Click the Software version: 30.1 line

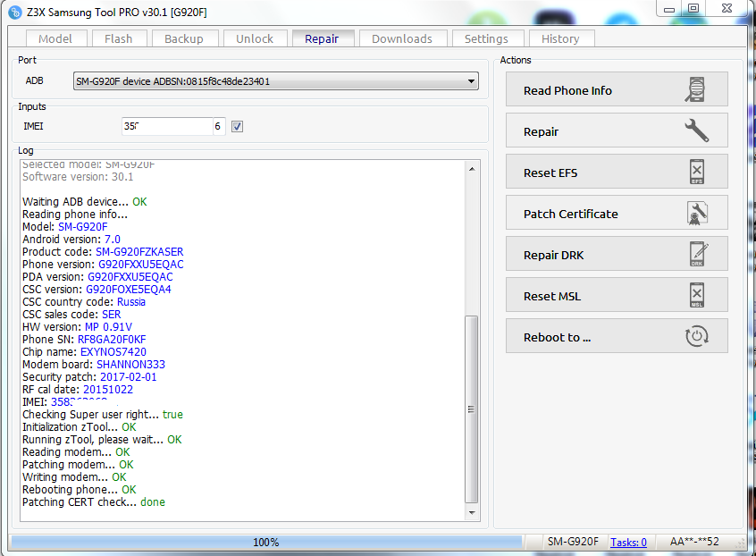pyautogui.click(x=78, y=176)
